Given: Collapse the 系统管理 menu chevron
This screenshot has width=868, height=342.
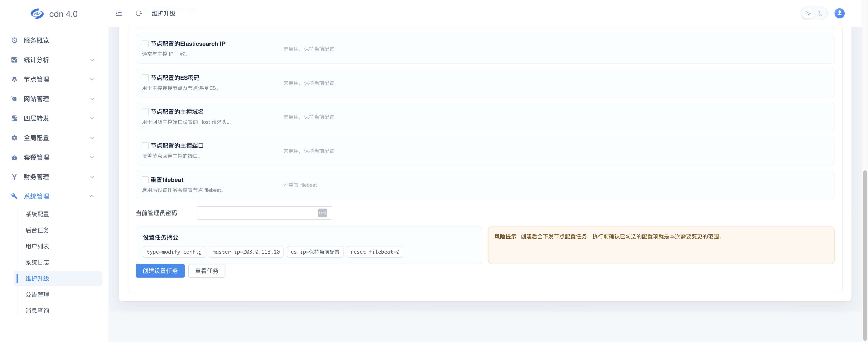Looking at the screenshot, I should (92, 196).
